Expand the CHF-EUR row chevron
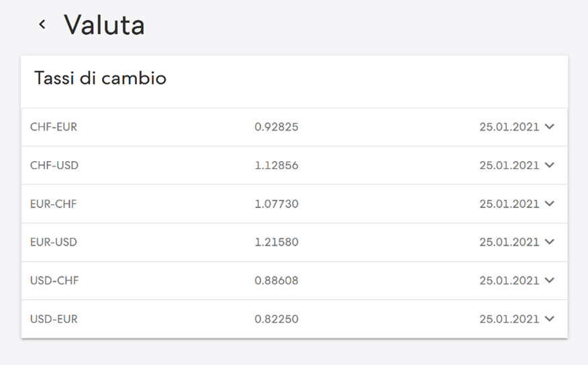588x365 pixels. (x=549, y=127)
